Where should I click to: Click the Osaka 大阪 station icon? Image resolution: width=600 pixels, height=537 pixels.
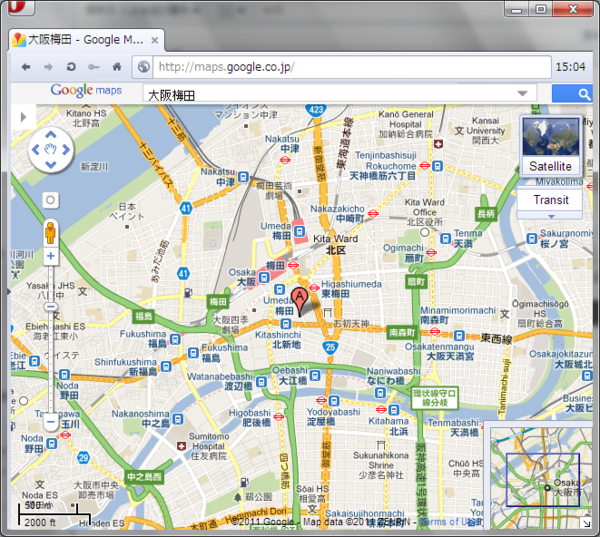pyautogui.click(x=264, y=277)
